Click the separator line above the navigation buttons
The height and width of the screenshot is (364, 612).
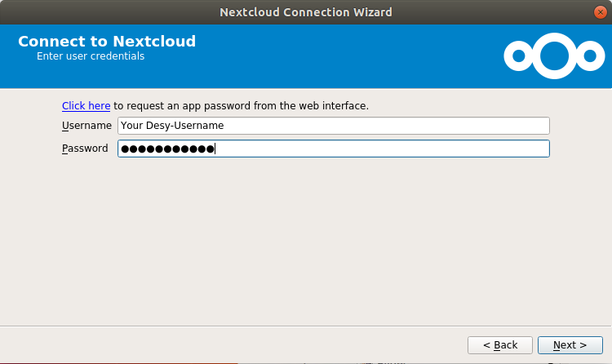coord(306,326)
